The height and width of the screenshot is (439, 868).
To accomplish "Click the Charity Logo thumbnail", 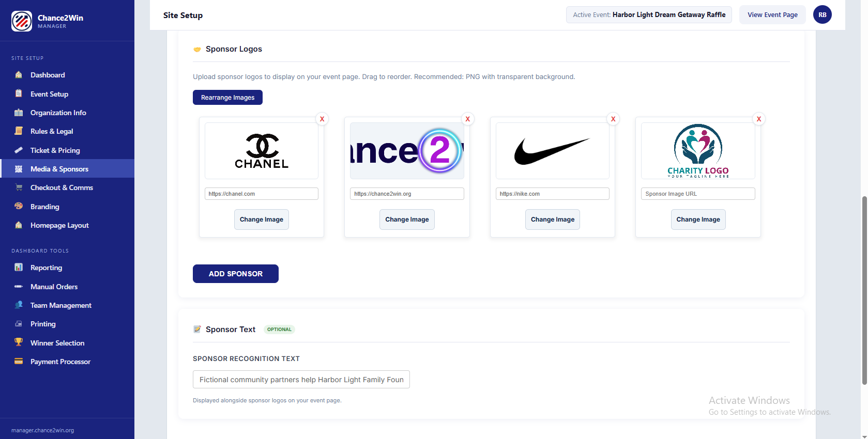I will click(x=698, y=151).
